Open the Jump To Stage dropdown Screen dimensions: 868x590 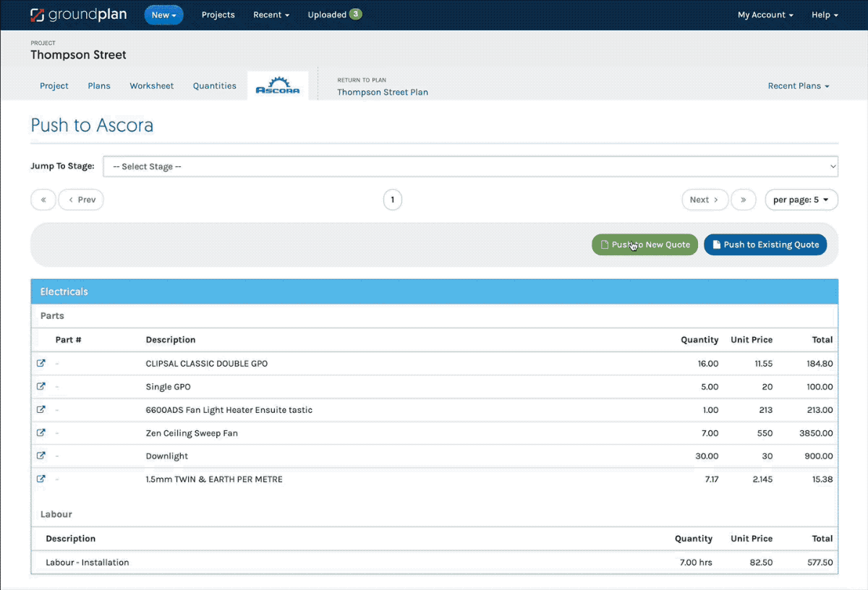pos(470,166)
